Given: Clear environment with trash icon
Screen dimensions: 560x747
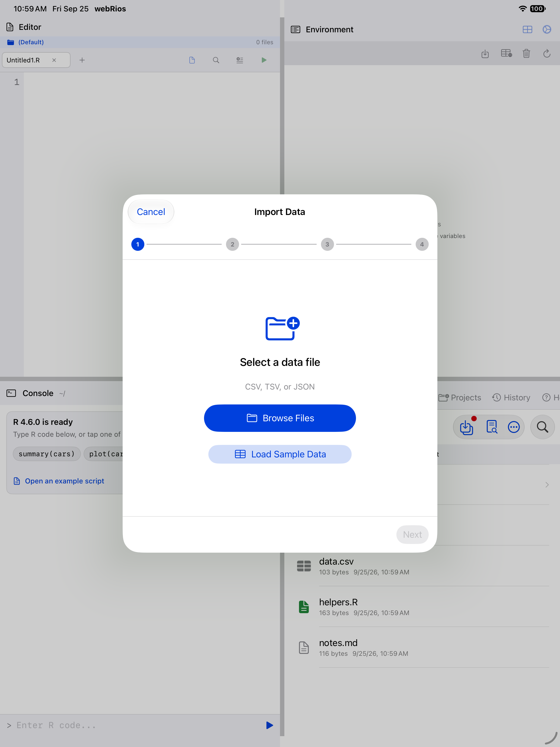Looking at the screenshot, I should click(526, 53).
